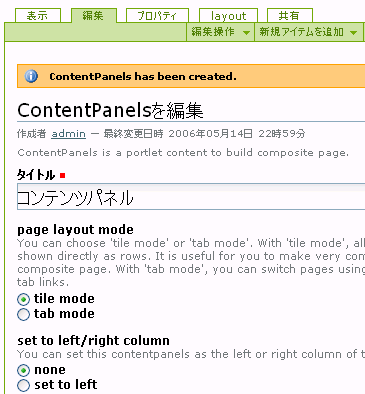Switch to the 表示 tab

pos(38,16)
